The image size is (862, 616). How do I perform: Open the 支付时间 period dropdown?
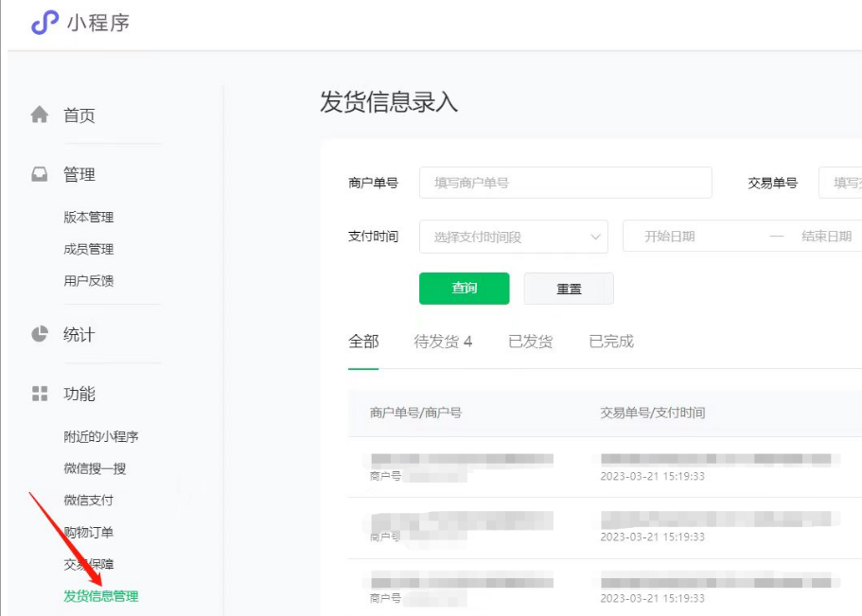pyautogui.click(x=513, y=237)
